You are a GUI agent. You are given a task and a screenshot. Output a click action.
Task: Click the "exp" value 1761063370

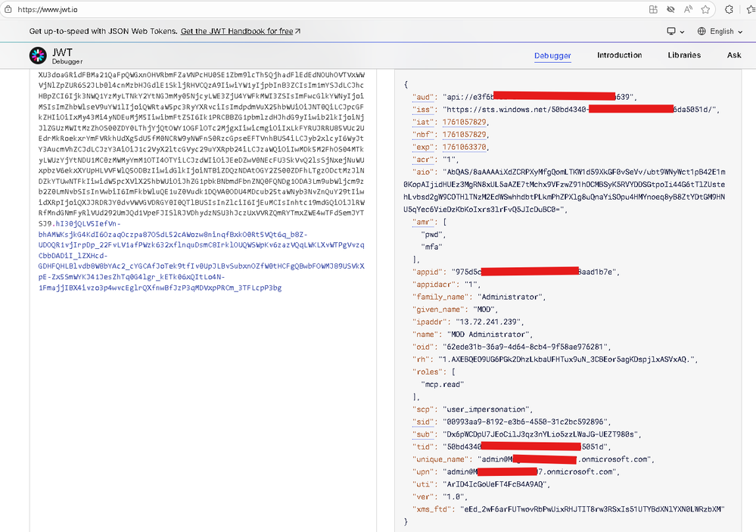[465, 147]
